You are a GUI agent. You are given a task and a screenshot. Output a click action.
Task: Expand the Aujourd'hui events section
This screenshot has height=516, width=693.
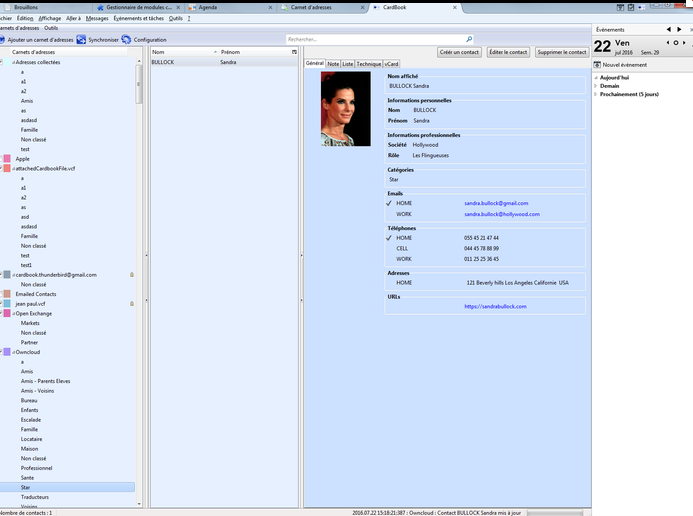coord(596,77)
